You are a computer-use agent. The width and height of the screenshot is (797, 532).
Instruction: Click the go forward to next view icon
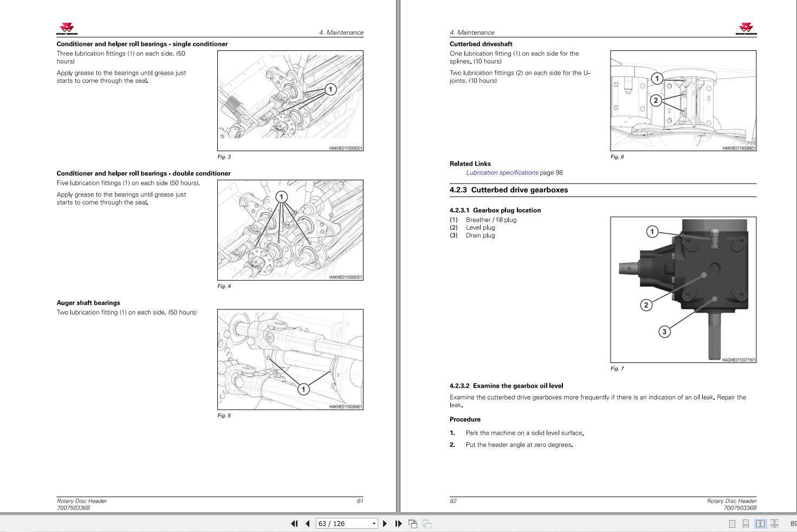click(427, 523)
